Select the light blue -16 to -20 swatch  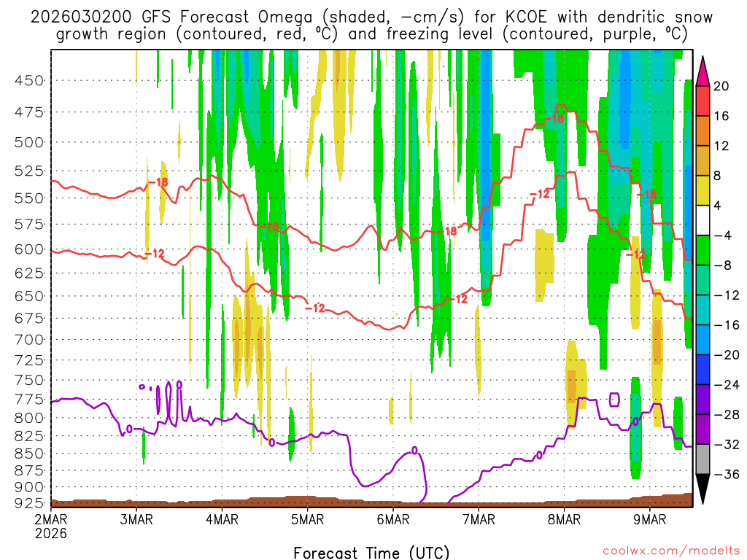point(703,340)
